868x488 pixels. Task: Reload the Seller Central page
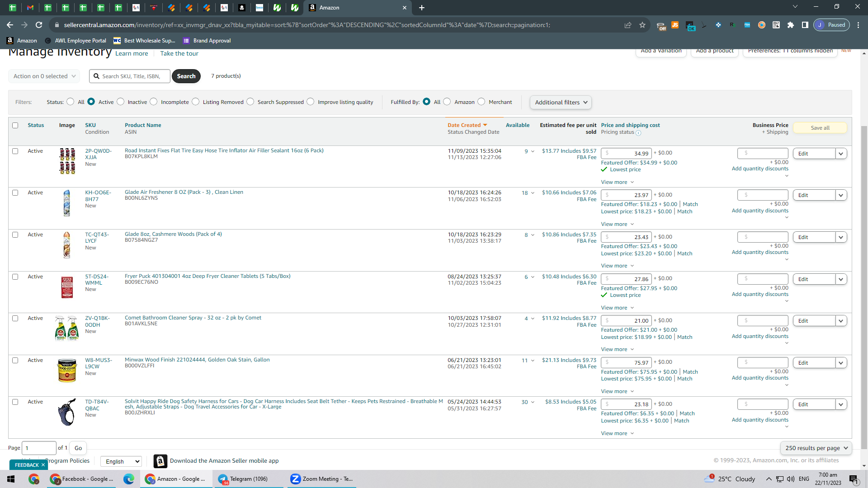pos(39,25)
